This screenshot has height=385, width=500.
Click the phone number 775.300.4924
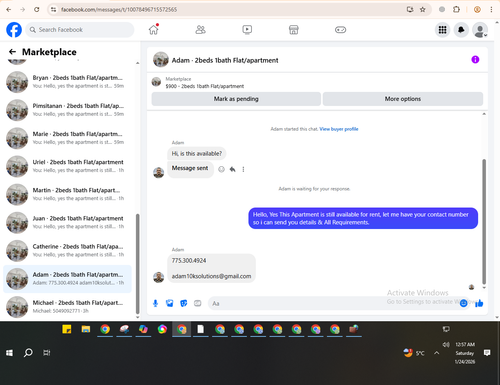click(x=189, y=260)
